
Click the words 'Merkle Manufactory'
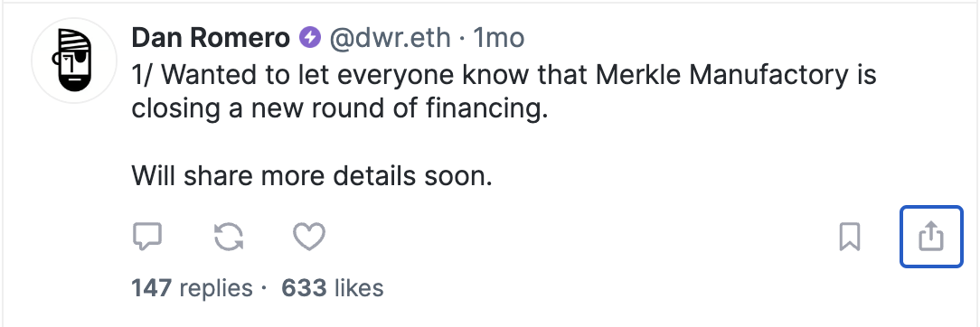tap(721, 76)
